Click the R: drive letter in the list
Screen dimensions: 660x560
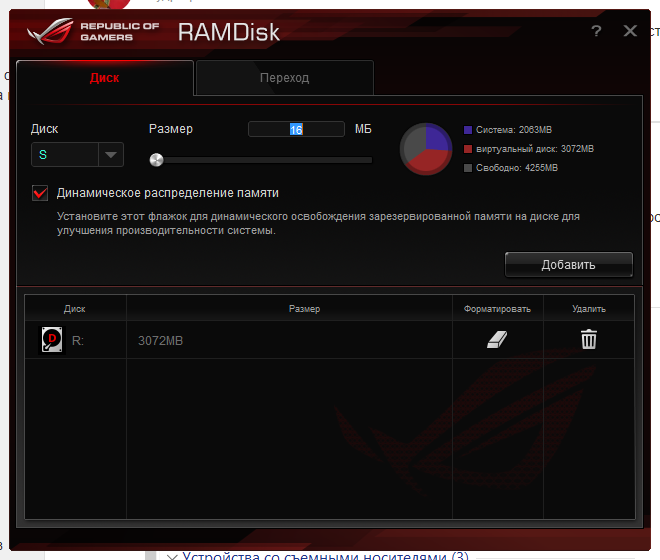(x=78, y=341)
